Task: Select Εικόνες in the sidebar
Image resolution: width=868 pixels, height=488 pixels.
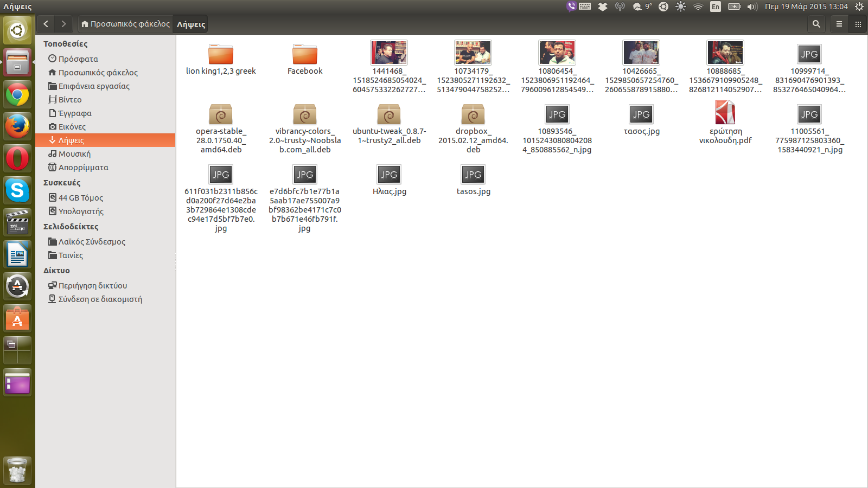Action: click(x=72, y=126)
